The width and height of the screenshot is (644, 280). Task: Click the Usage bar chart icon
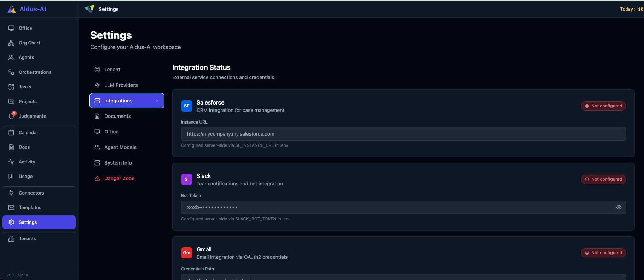pos(11,176)
